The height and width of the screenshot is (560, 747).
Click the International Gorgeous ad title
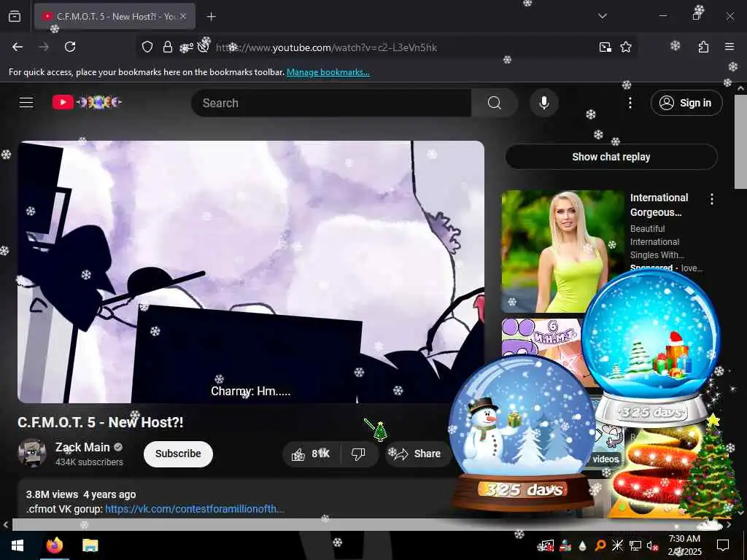659,205
